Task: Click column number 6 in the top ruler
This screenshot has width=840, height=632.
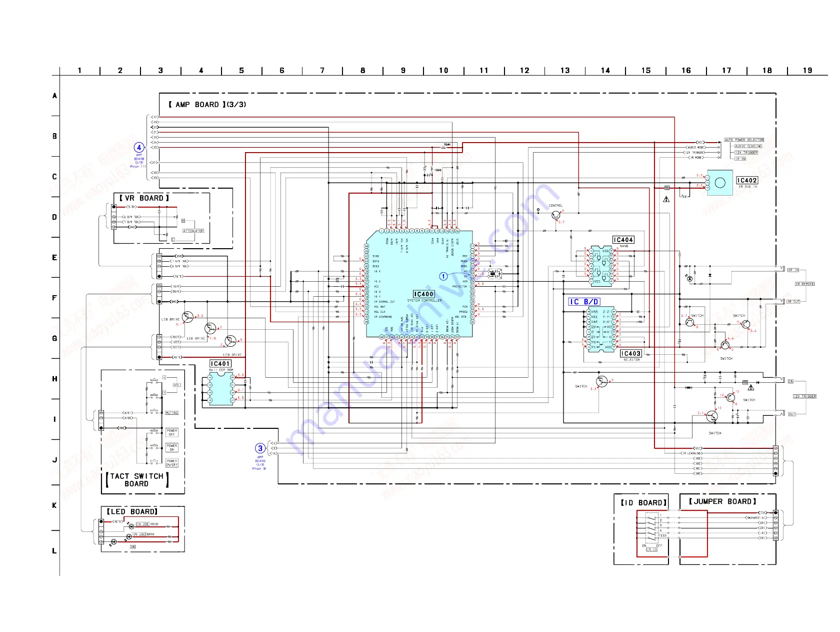Action: click(282, 71)
